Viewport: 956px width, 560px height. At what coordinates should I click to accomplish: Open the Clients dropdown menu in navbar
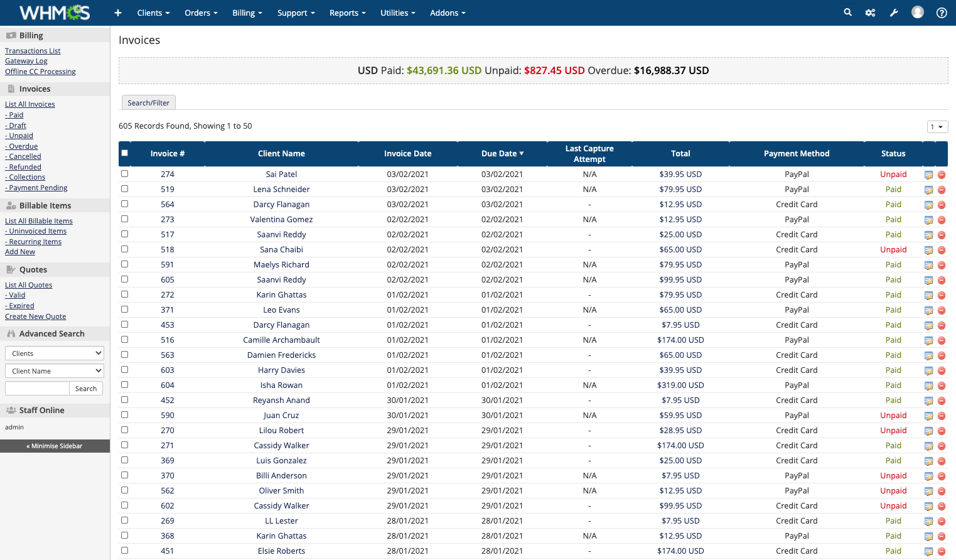click(153, 13)
